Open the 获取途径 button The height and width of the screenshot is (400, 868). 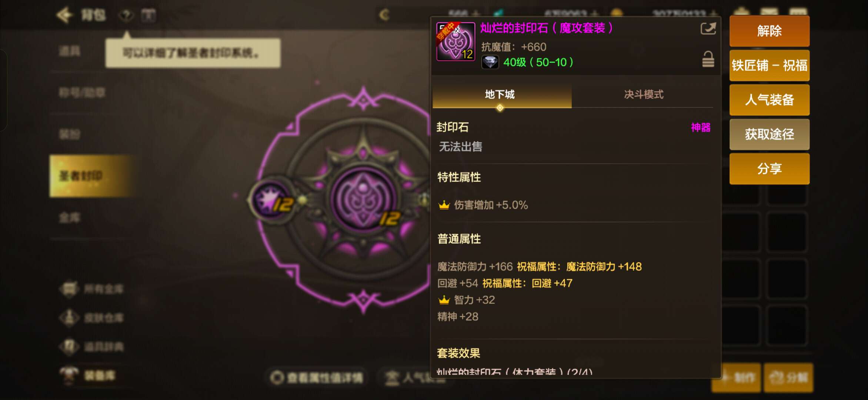point(769,134)
